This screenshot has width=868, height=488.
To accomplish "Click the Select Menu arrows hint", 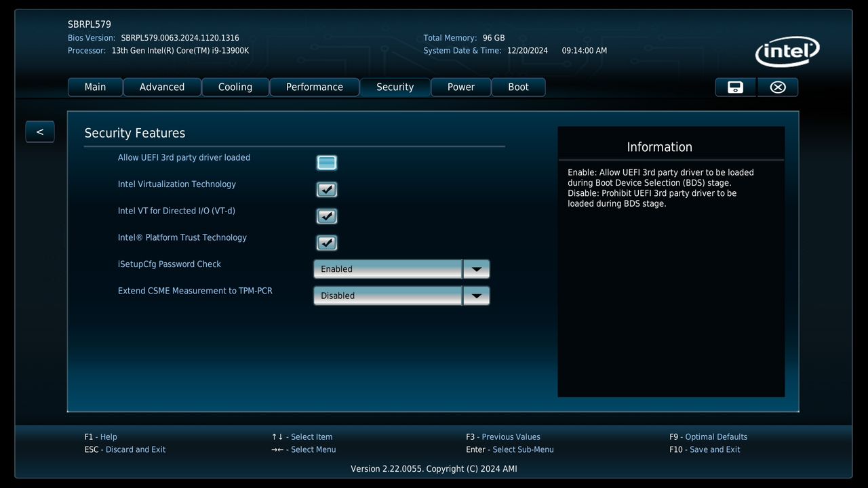I will (x=303, y=449).
